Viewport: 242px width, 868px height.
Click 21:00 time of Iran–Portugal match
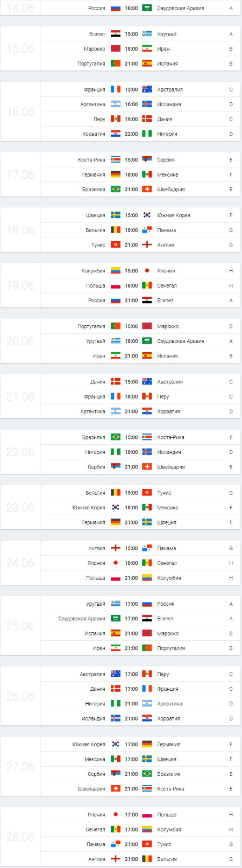tap(131, 648)
